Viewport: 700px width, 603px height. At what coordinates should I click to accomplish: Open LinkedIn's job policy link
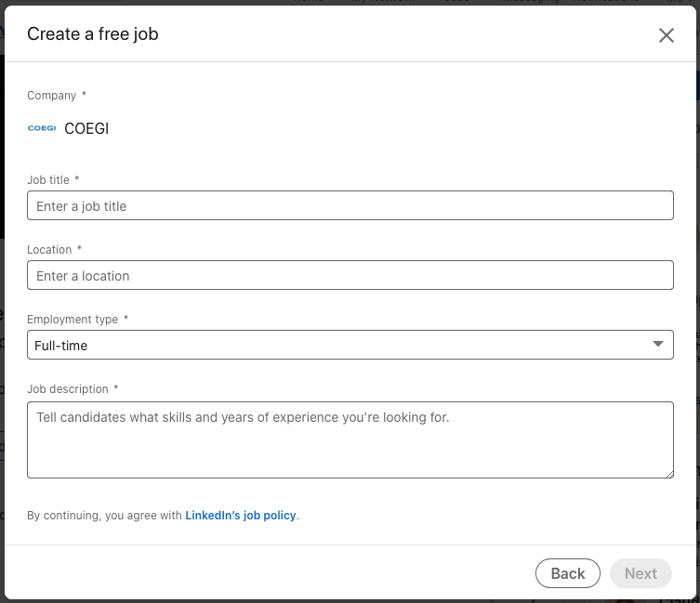click(242, 515)
